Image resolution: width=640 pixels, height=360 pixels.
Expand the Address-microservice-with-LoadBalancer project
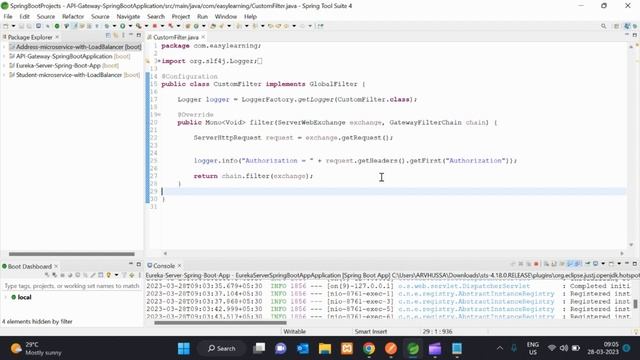coord(4,47)
